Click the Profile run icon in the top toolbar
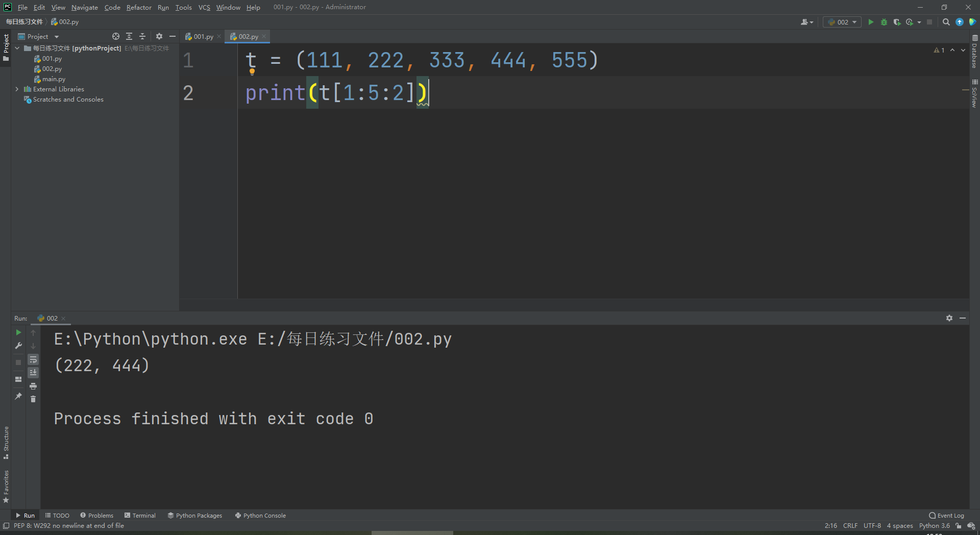This screenshot has width=980, height=535. (x=910, y=22)
